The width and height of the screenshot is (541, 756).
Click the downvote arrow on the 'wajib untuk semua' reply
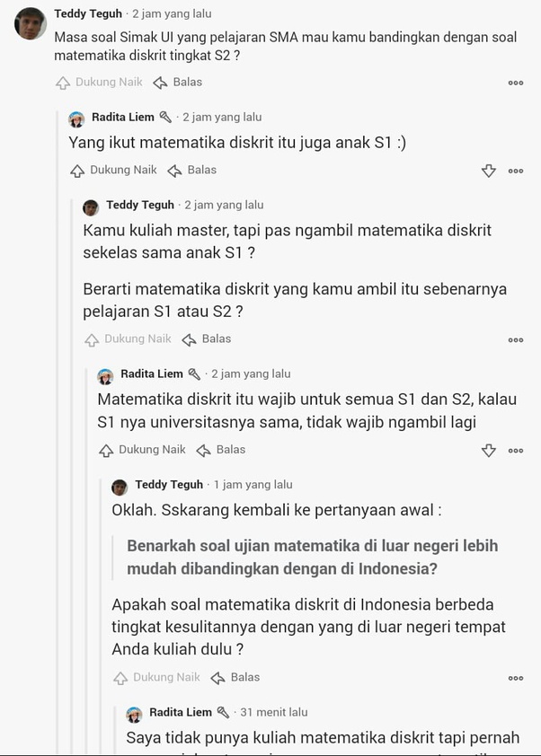tap(489, 450)
